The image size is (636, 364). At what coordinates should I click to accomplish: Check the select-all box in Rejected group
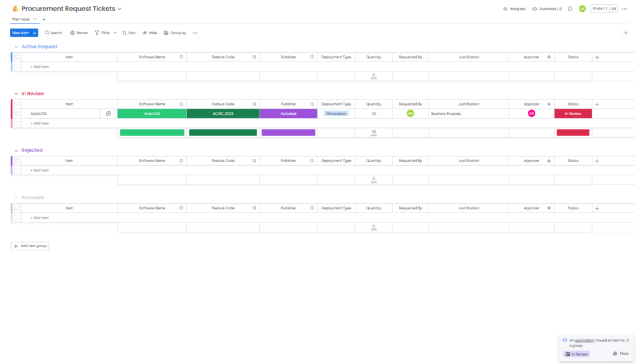click(x=17, y=161)
